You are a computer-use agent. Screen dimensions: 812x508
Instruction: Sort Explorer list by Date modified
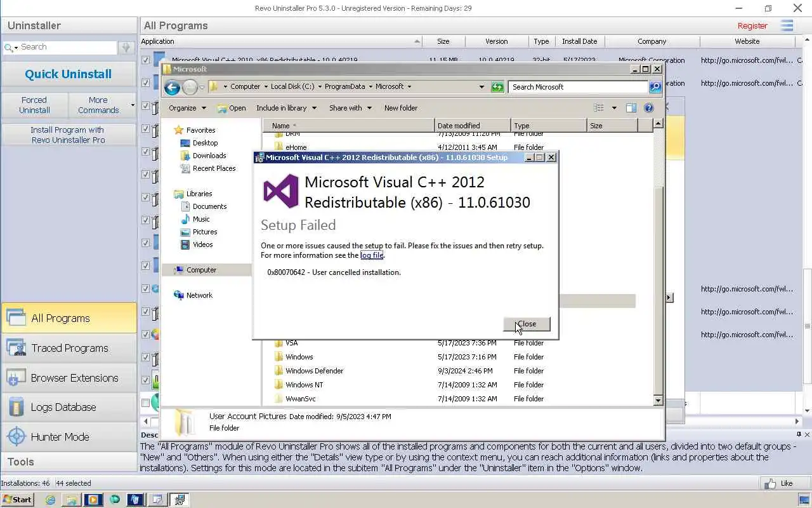(473, 126)
